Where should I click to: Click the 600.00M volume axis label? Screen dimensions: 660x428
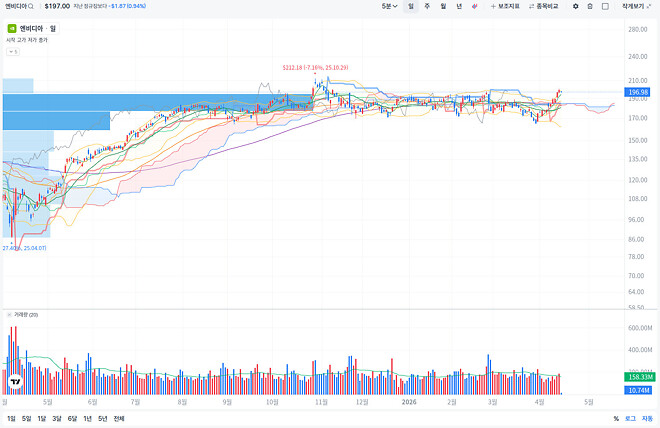click(640, 328)
